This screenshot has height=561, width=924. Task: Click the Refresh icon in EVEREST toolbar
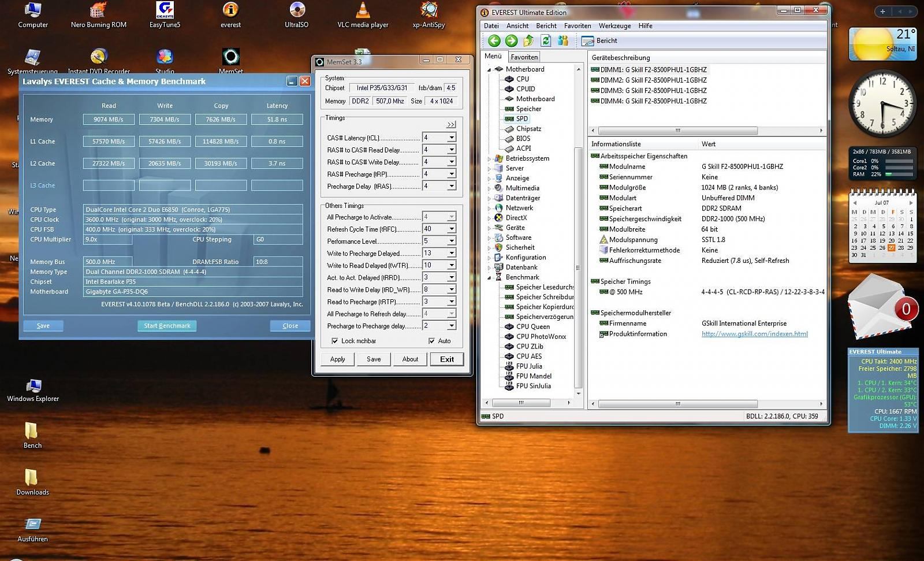pos(546,40)
